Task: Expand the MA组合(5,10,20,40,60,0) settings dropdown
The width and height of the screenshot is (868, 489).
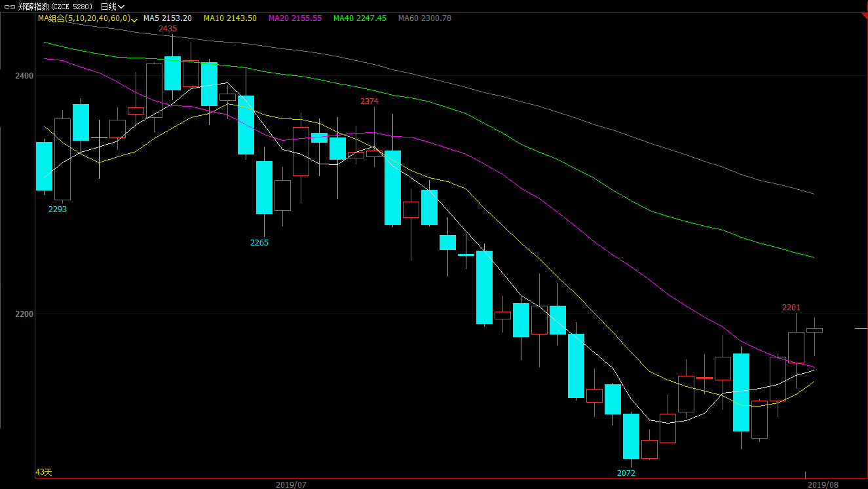Action: point(86,18)
